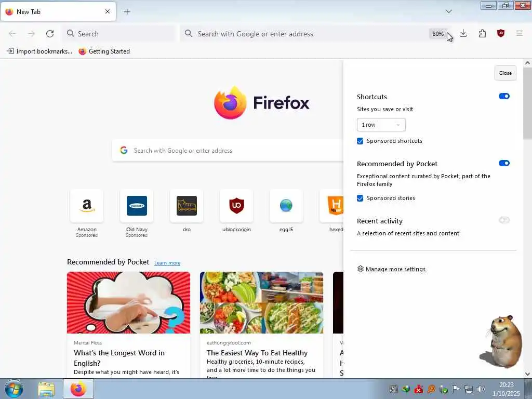
Task: Open the Extensions puzzle icon
Action: click(482, 33)
